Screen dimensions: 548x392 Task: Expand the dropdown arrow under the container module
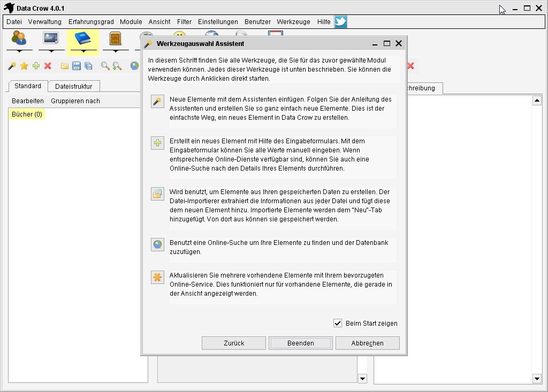tap(115, 51)
